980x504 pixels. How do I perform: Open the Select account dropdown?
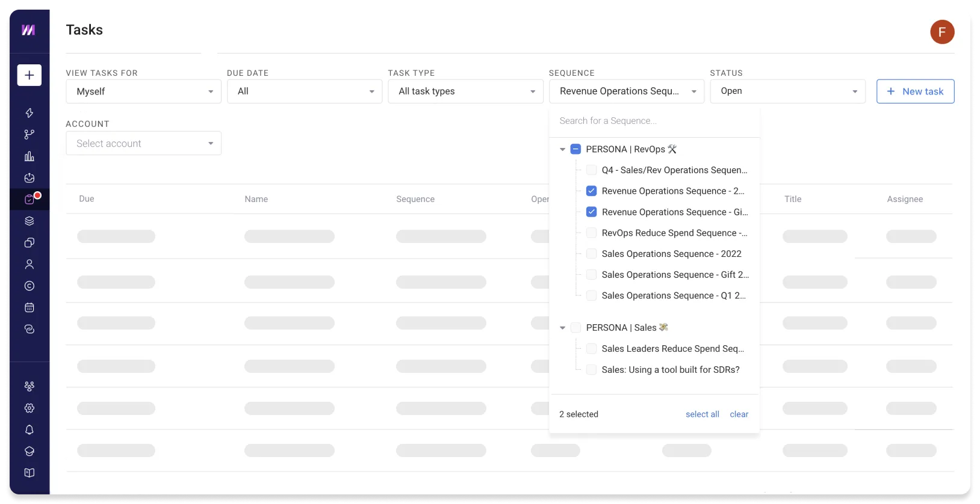coord(143,143)
